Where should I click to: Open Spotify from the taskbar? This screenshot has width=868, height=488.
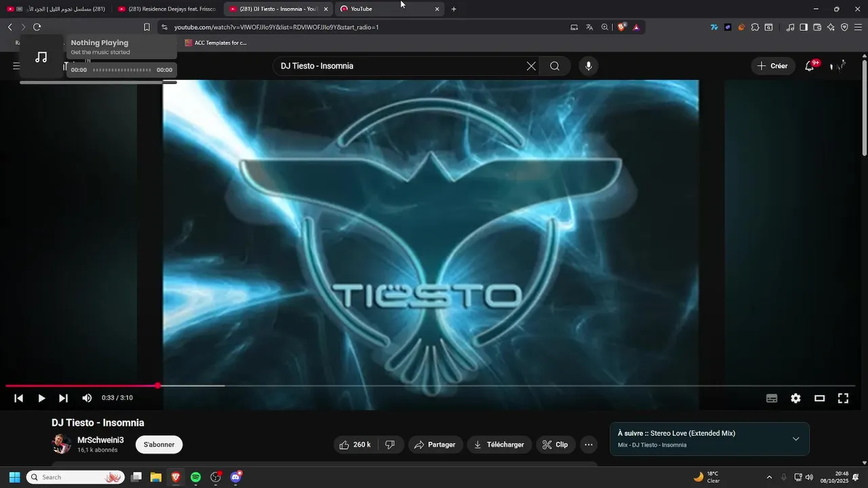coord(195,477)
